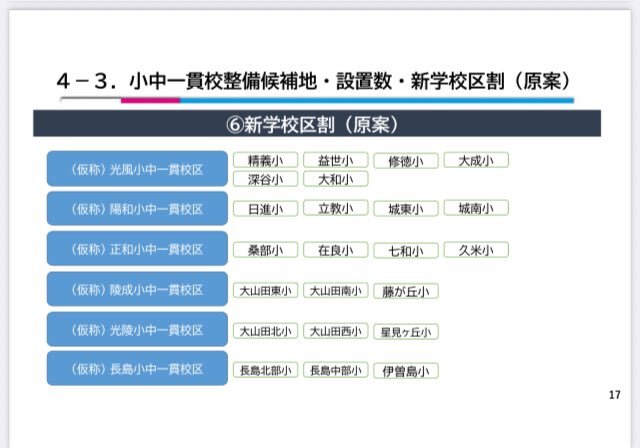
Task: Click the '伊曽島小' school label
Action: click(x=406, y=371)
